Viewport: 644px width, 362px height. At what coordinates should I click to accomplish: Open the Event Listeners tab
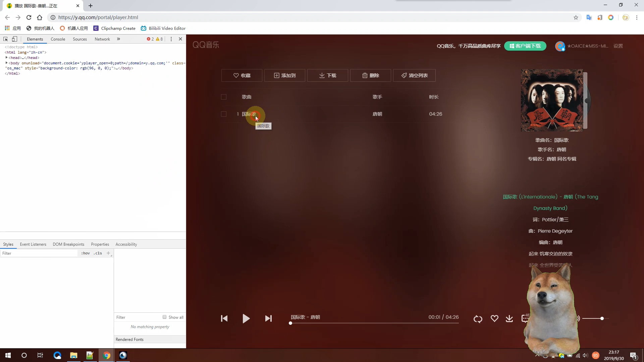coord(33,244)
